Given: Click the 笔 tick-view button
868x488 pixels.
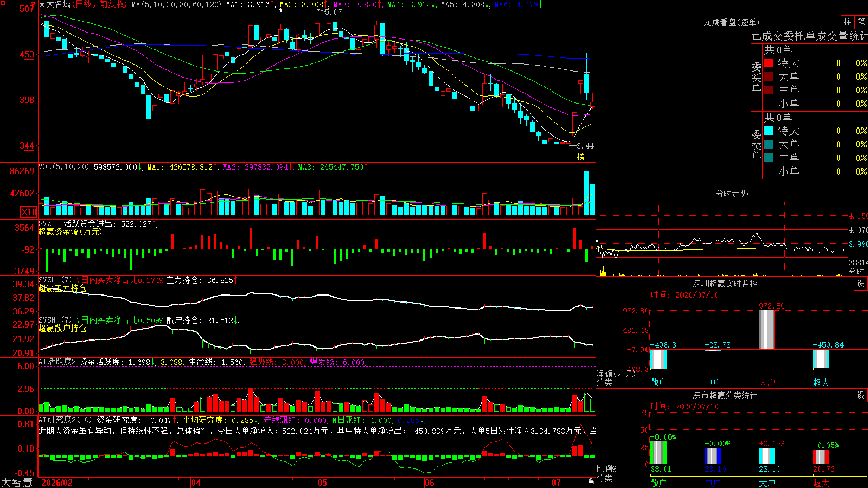Looking at the screenshot, I should (861, 22).
